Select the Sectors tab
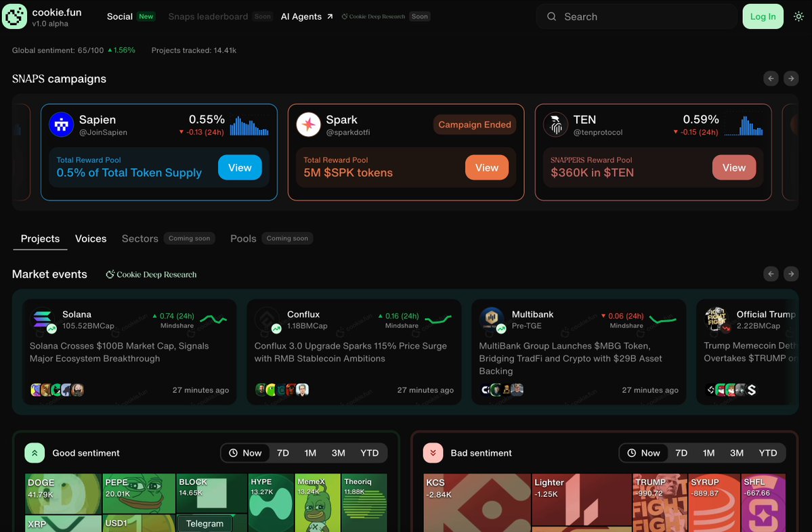The height and width of the screenshot is (532, 812). pos(140,238)
